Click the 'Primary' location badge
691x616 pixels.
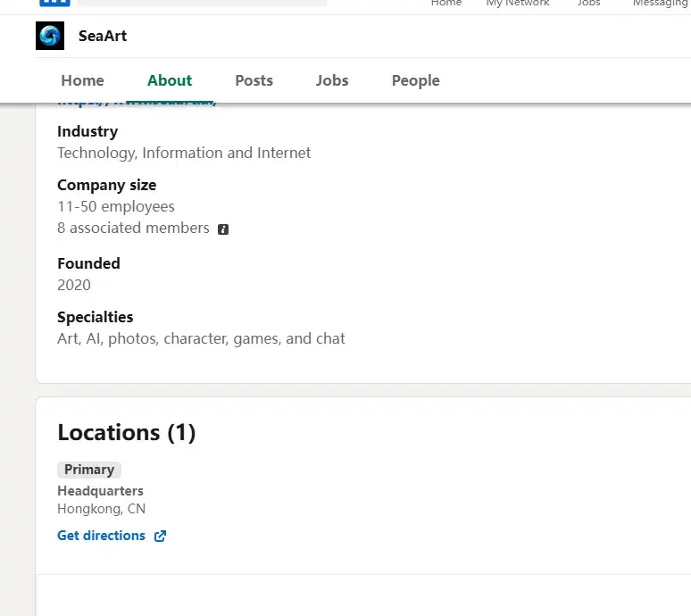[89, 470]
